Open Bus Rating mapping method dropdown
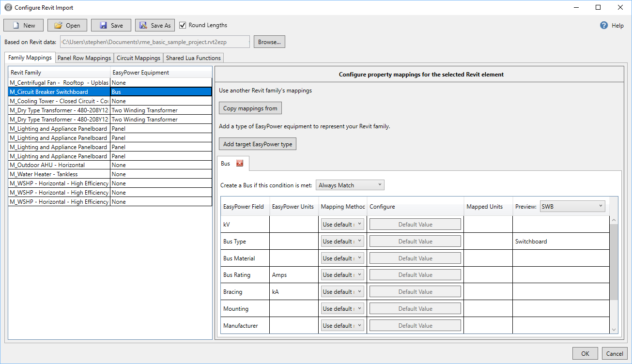This screenshot has height=364, width=632. pos(342,275)
